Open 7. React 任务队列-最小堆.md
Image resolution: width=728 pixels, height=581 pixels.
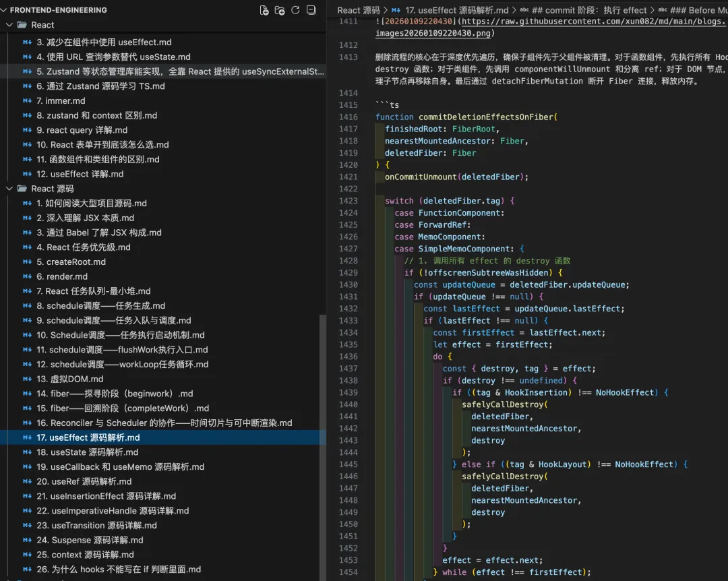pos(163,290)
